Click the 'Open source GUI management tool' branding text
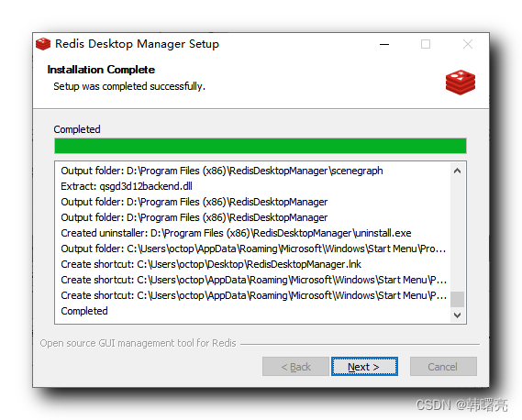This screenshot has width=522, height=420. (x=138, y=343)
